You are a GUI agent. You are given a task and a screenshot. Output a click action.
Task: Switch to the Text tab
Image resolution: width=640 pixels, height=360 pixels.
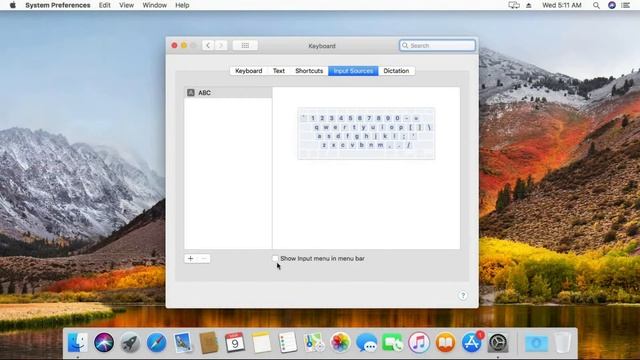click(x=279, y=71)
